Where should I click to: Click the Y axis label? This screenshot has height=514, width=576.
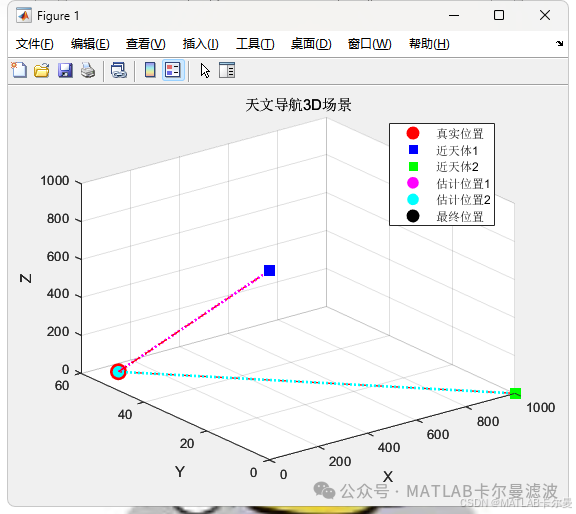(x=180, y=471)
